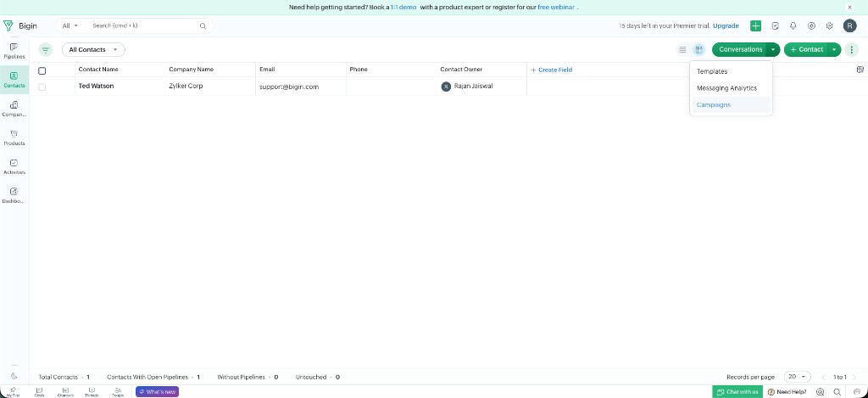Click the zoom search icon in bottom bar
The height and width of the screenshot is (398, 868).
point(820,392)
